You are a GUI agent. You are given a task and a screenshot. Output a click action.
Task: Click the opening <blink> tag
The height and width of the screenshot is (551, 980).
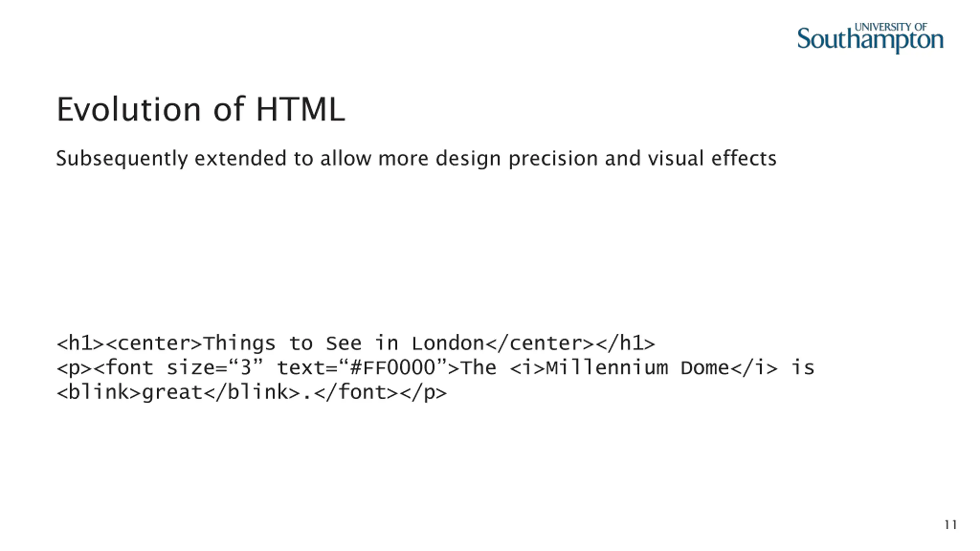(99, 392)
